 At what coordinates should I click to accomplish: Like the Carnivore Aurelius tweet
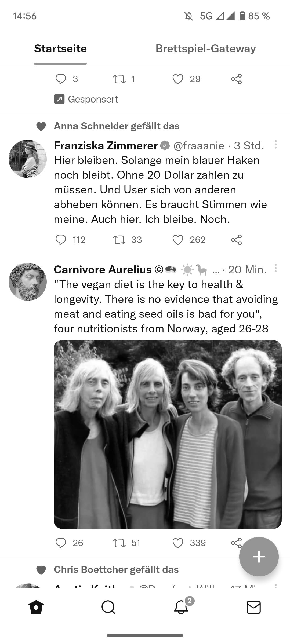tap(178, 543)
